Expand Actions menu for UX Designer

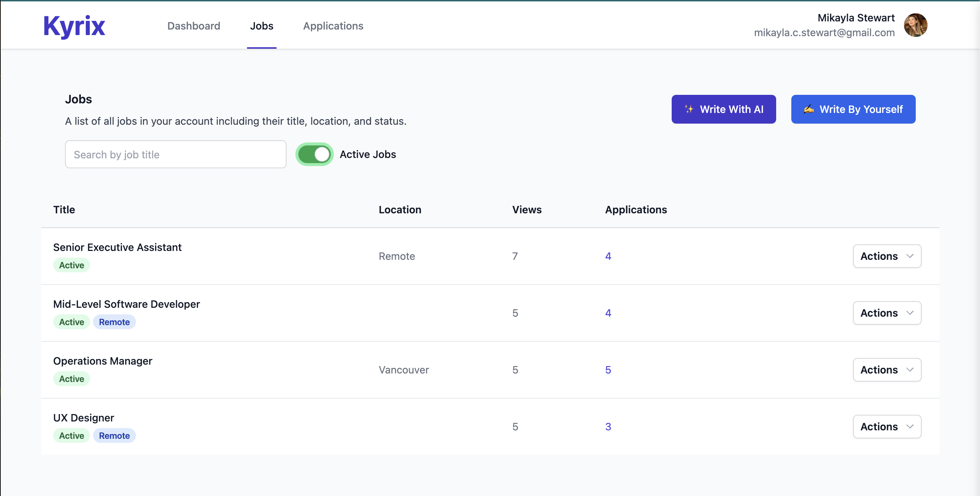887,427
